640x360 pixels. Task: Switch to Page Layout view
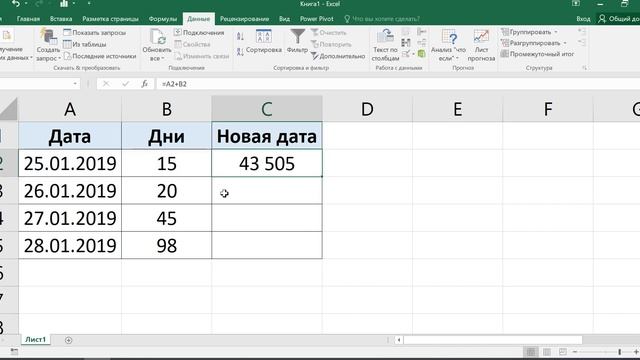pyautogui.click(x=547, y=352)
